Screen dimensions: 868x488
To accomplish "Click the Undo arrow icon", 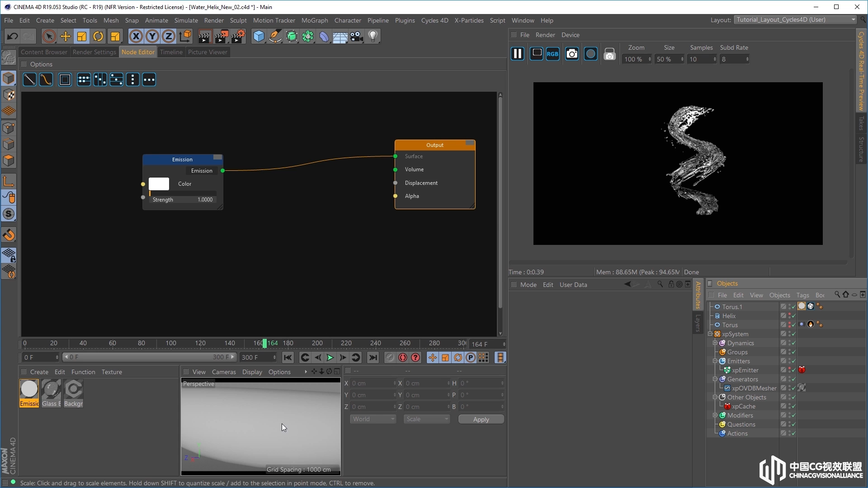I will coord(12,36).
